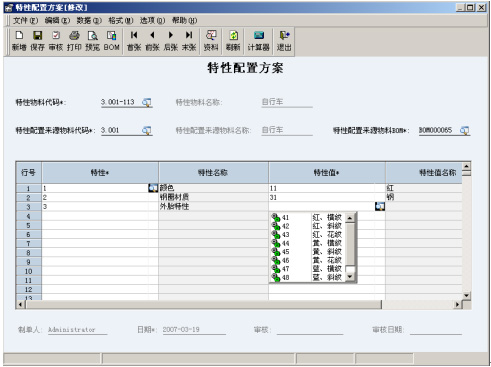This screenshot has width=491, height=367.
Task: Open the 文件 menu
Action: click(x=25, y=21)
